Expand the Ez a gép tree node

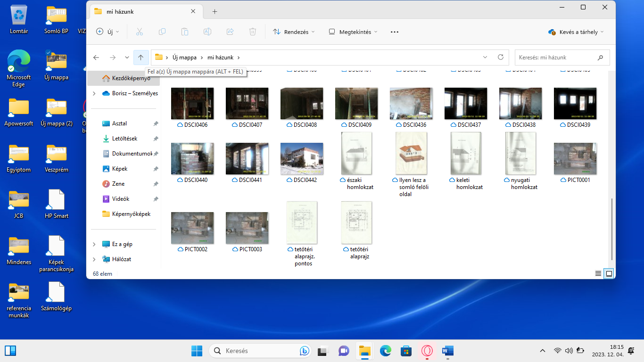coord(94,244)
